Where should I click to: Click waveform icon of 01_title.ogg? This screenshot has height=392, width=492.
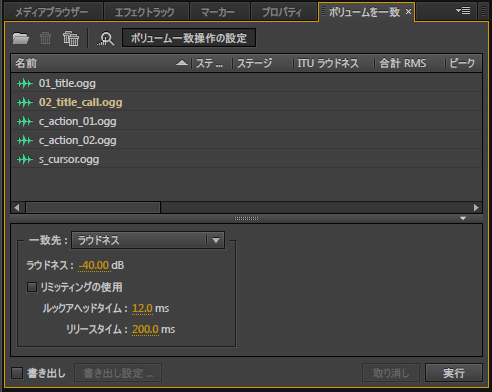pyautogui.click(x=25, y=83)
